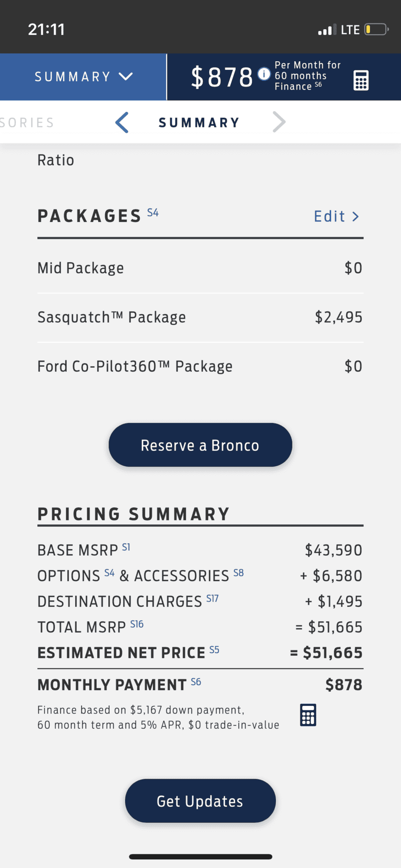
Task: Select the Sasquatch Package row
Action: pyautogui.click(x=200, y=317)
